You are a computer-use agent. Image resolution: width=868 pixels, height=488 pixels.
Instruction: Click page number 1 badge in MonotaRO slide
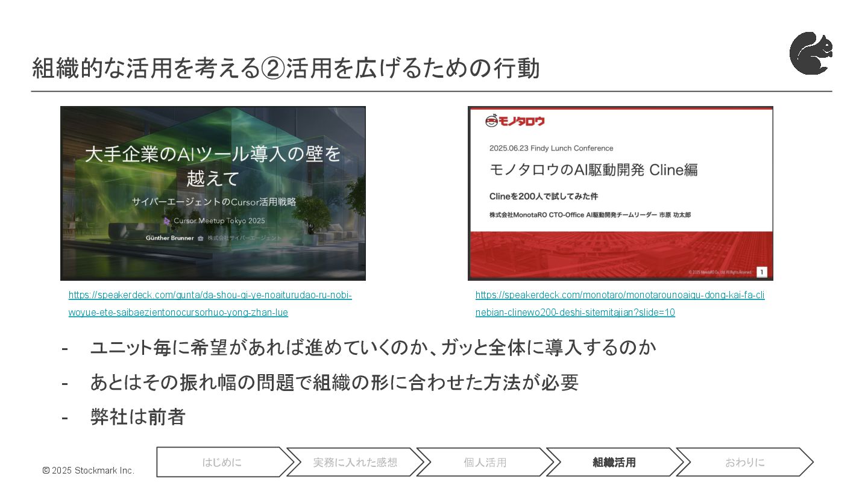tap(762, 273)
